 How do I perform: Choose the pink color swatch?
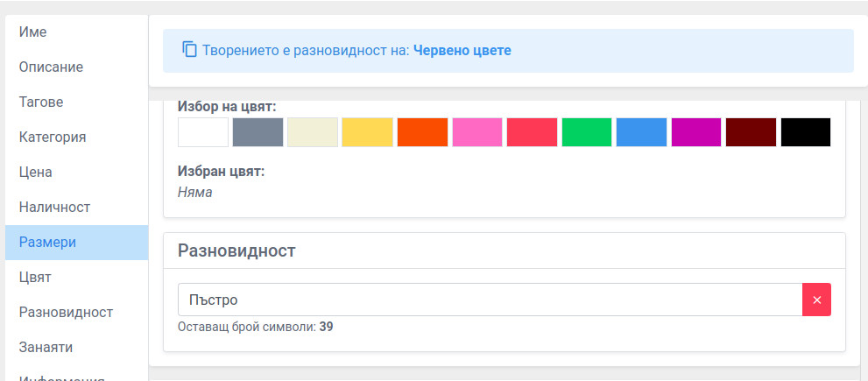point(477,132)
